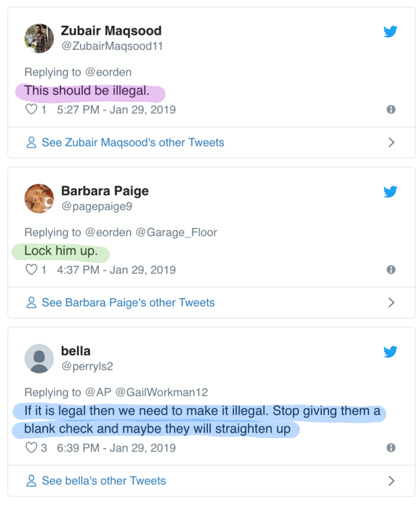Open Zubair Maqsood's profile picture
Viewport: 420px width, 505px height.
pyautogui.click(x=39, y=38)
